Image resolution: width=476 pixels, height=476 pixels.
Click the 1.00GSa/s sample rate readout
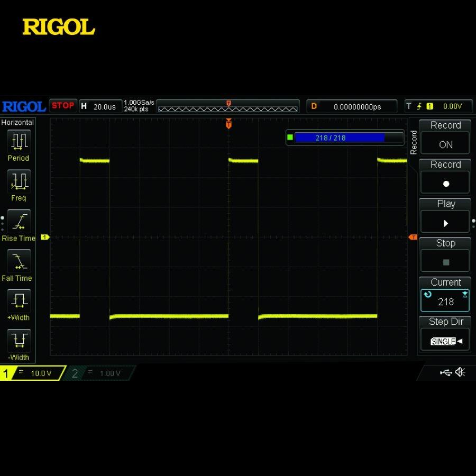coord(139,103)
